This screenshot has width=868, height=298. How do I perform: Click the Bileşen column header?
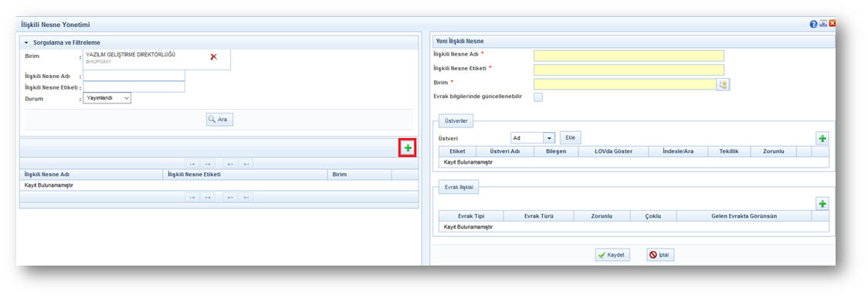556,151
